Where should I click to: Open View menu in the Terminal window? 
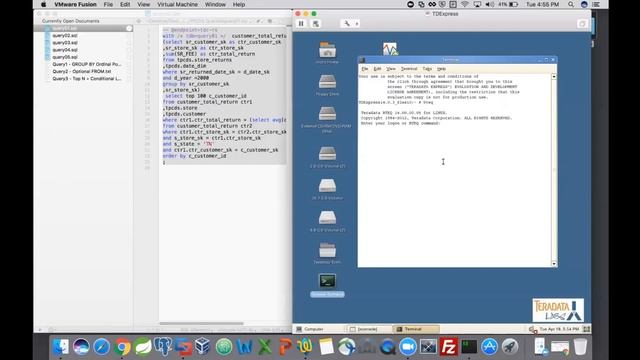coord(391,69)
